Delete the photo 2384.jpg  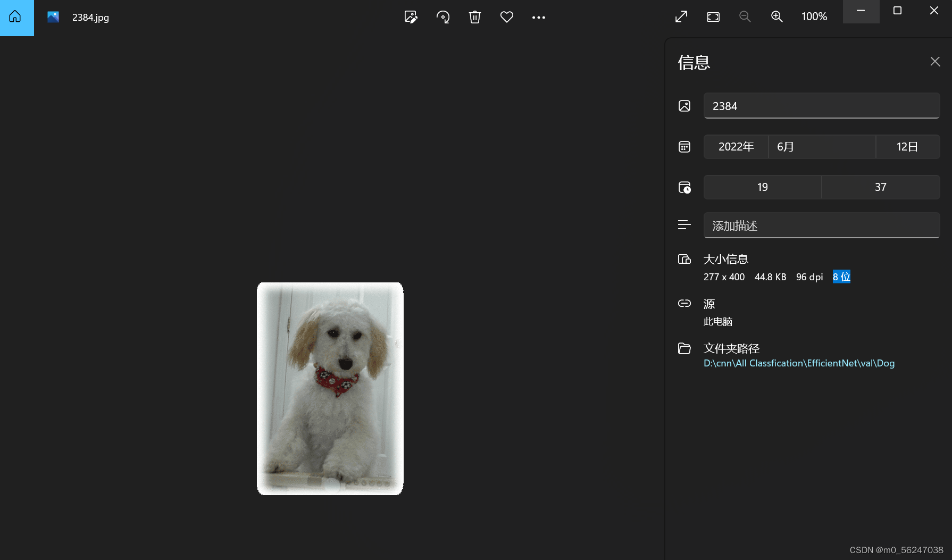[x=474, y=17]
